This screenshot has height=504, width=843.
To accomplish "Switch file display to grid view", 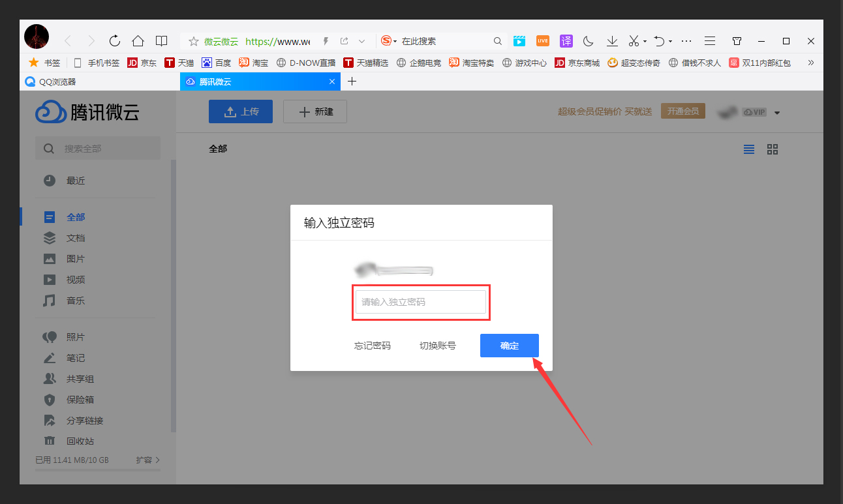I will click(x=773, y=149).
